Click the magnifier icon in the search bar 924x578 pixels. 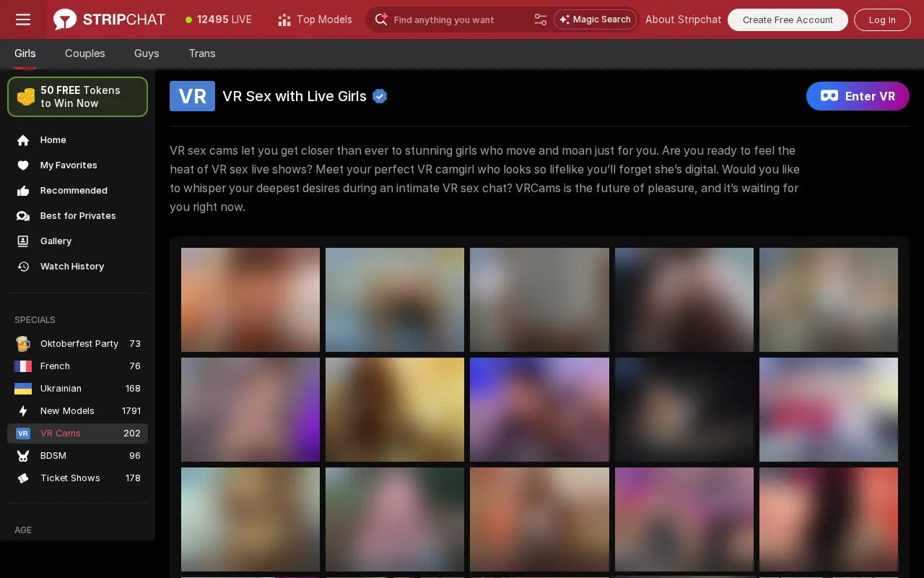(381, 20)
